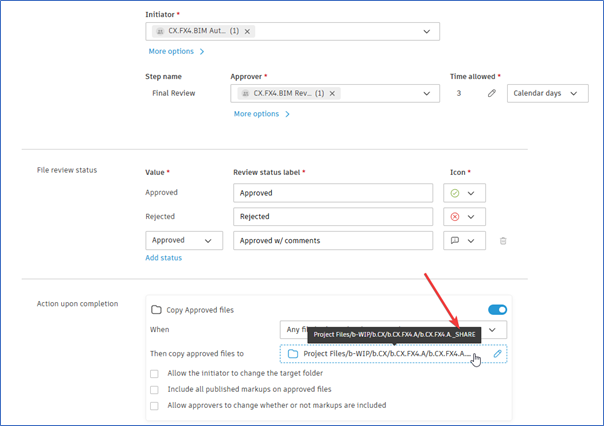The height and width of the screenshot is (426, 604).
Task: Remove CX.FX4.BIM Aut initiator chip
Action: [x=247, y=32]
